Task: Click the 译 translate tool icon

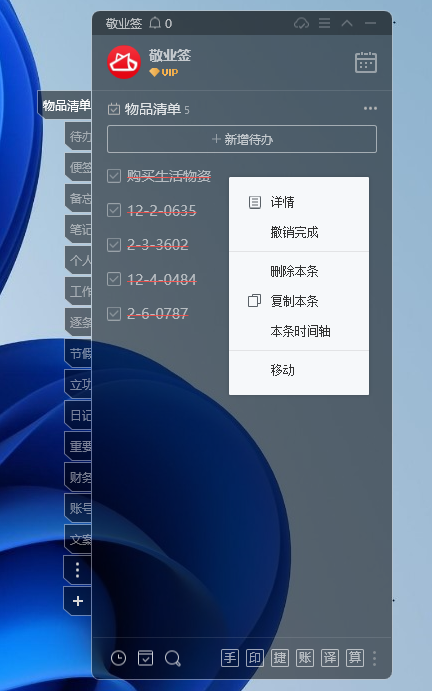Action: 330,658
